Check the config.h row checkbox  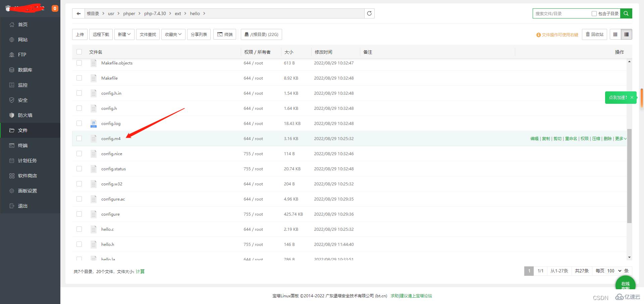79,108
